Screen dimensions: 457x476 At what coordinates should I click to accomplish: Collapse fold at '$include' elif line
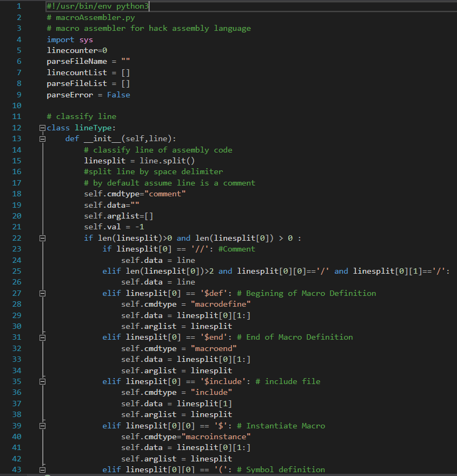click(x=43, y=381)
